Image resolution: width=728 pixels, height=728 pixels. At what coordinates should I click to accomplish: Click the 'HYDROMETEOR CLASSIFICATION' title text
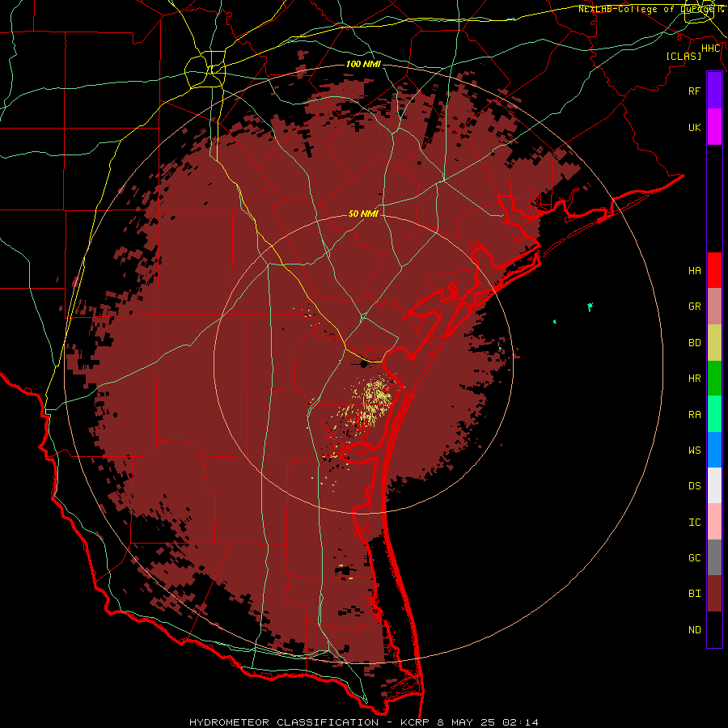(284, 722)
